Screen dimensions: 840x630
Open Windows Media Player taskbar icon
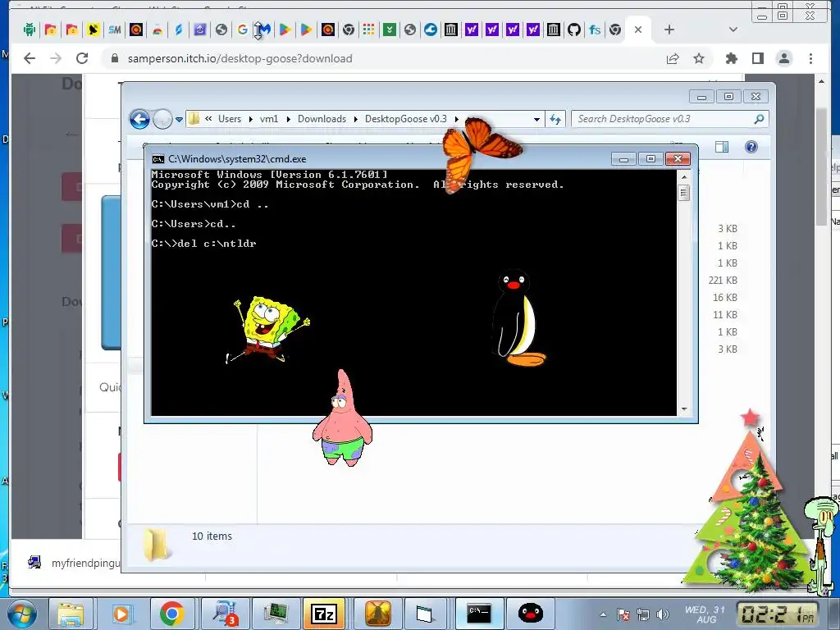tap(121, 614)
